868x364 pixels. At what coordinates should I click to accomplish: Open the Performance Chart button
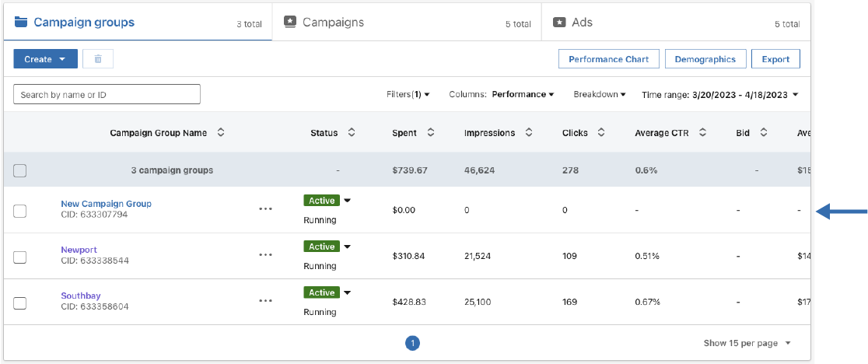(608, 59)
